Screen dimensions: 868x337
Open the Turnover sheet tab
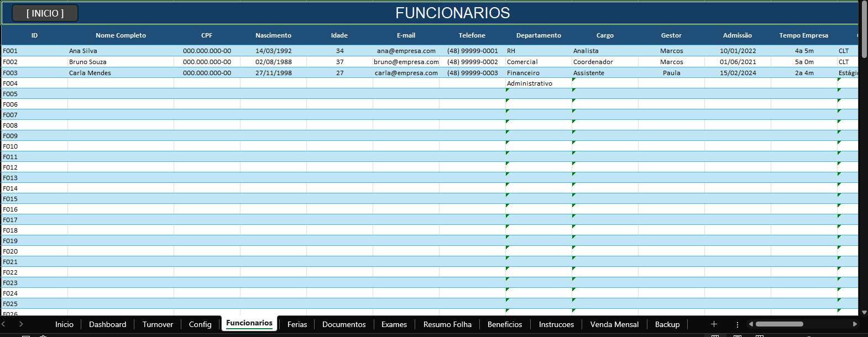point(158,324)
